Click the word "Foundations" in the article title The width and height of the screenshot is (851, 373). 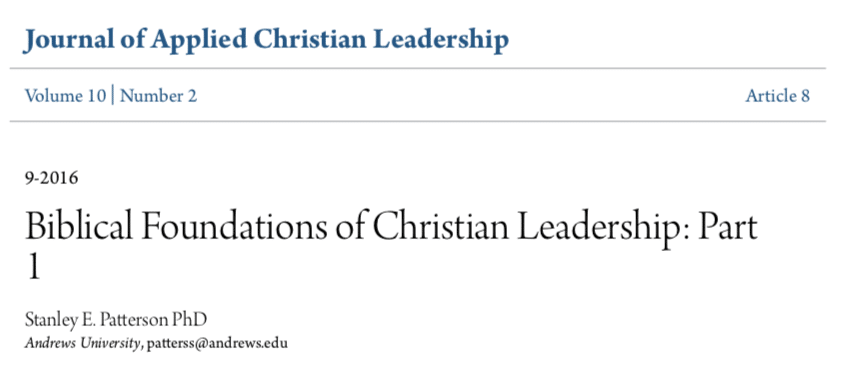coord(234,226)
